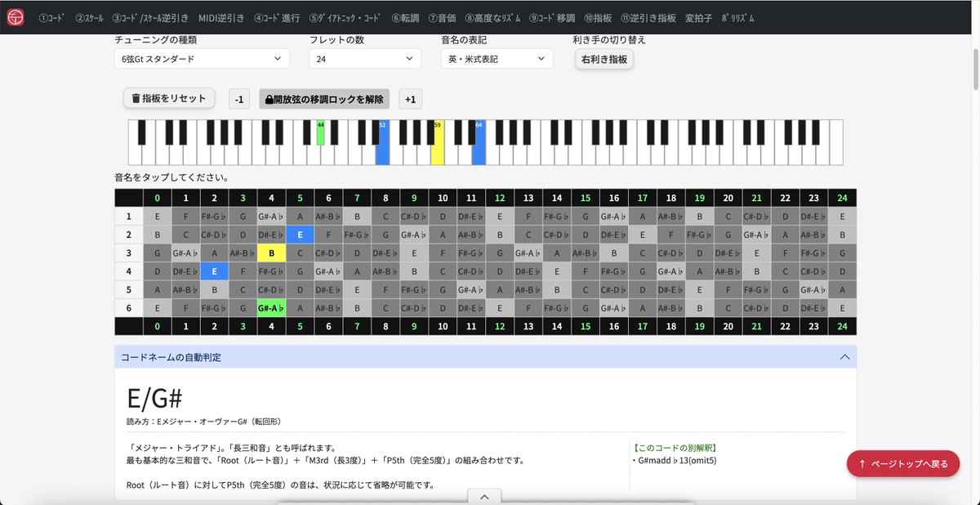Screen dimensions: 980x505
Task: Open the 音名の表記 dropdown
Action: tap(497, 59)
